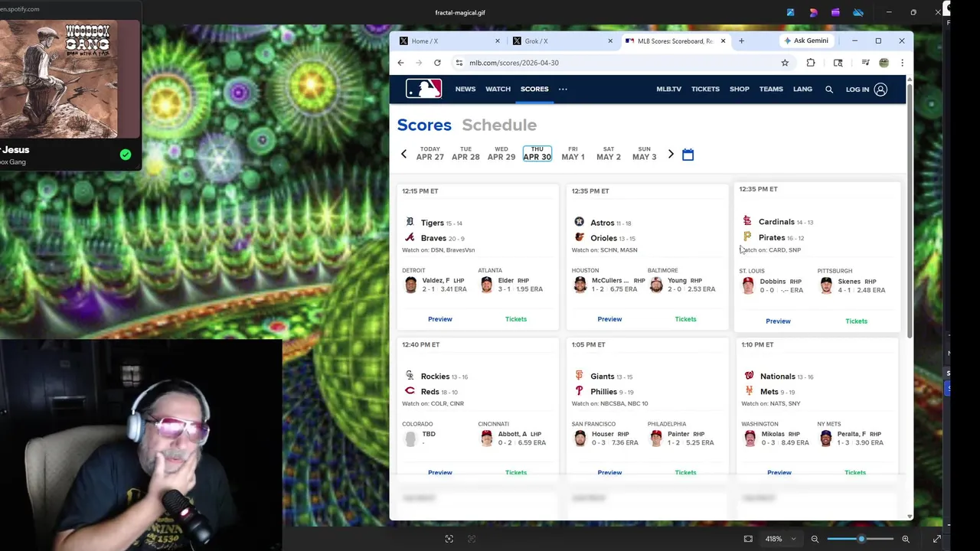Select the TODAY APR 27 date

point(430,154)
